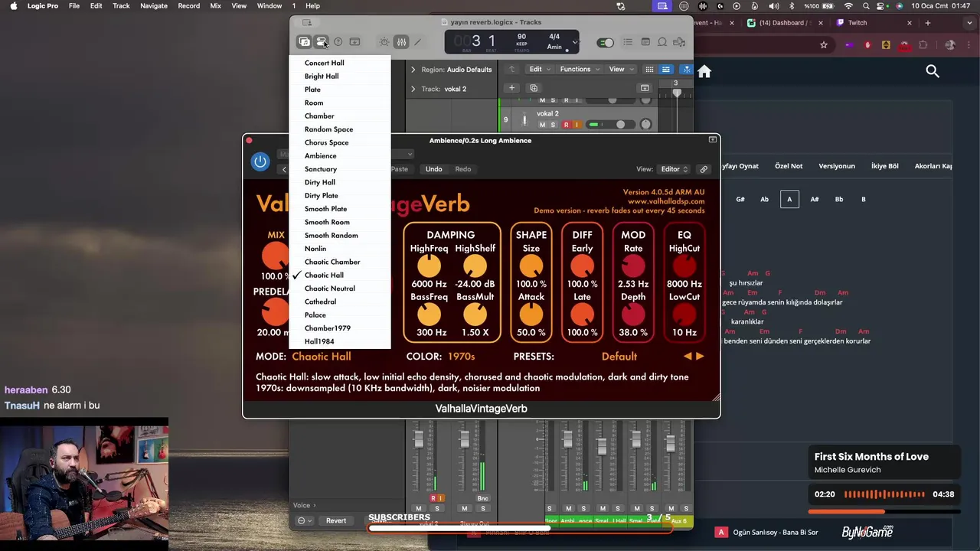Select the A# key button
This screenshot has width=980, height=551.
[x=815, y=199]
